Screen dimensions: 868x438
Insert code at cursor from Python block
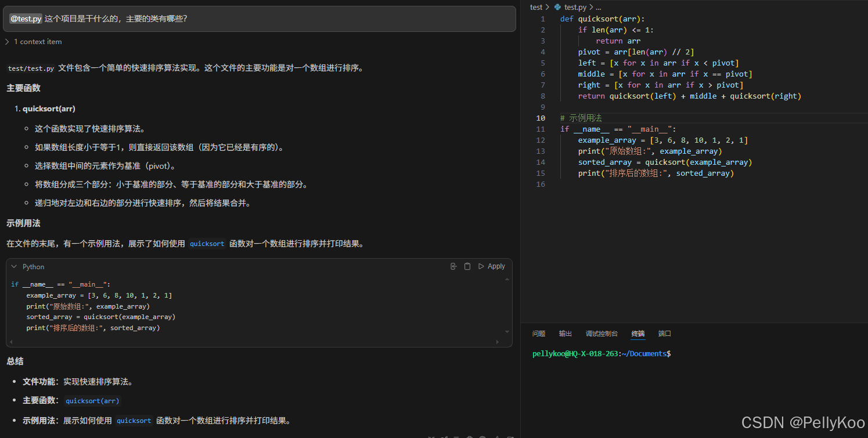[453, 266]
